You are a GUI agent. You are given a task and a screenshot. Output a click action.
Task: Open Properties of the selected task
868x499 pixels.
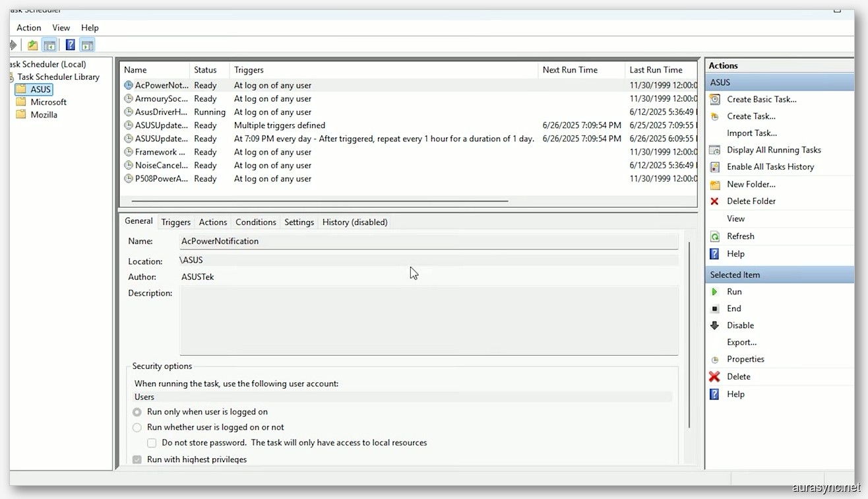coord(746,359)
